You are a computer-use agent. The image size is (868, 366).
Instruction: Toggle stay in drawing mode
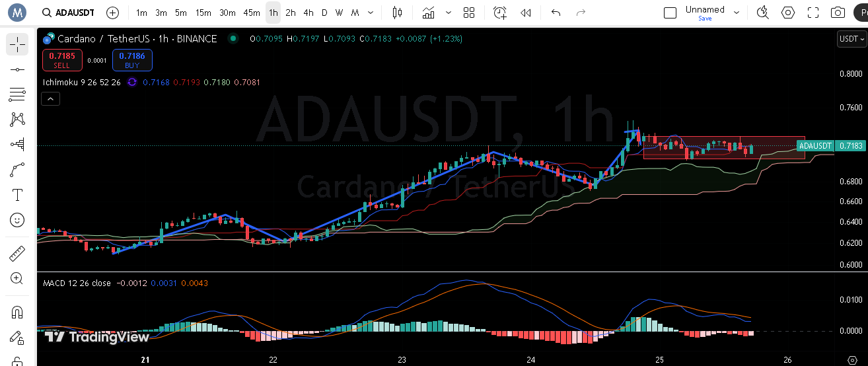(17, 337)
